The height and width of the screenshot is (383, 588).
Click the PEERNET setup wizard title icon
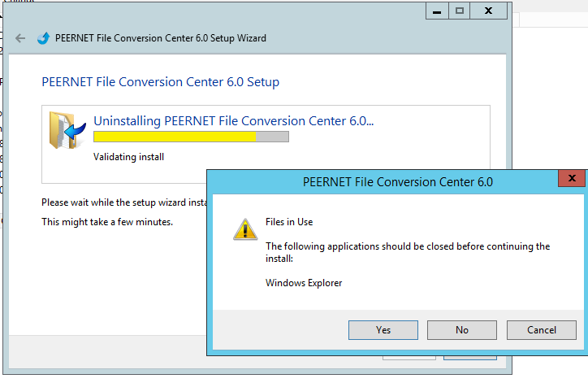[44, 38]
